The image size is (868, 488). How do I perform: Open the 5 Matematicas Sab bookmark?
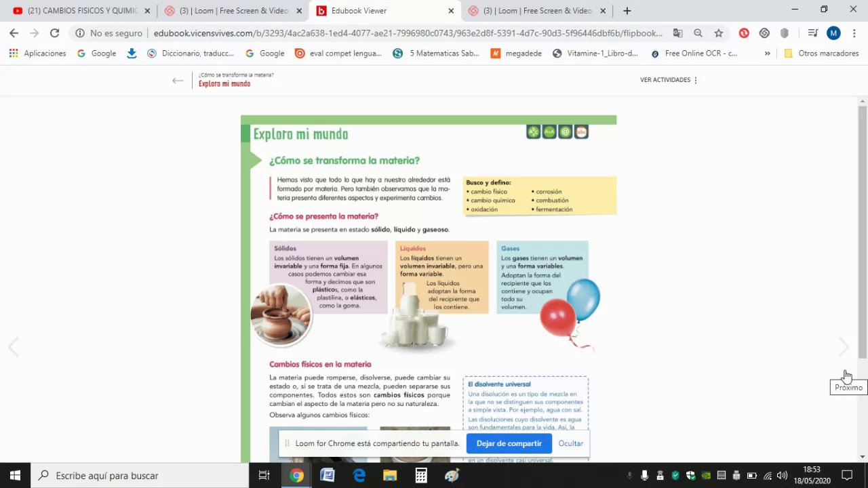[x=436, y=53]
